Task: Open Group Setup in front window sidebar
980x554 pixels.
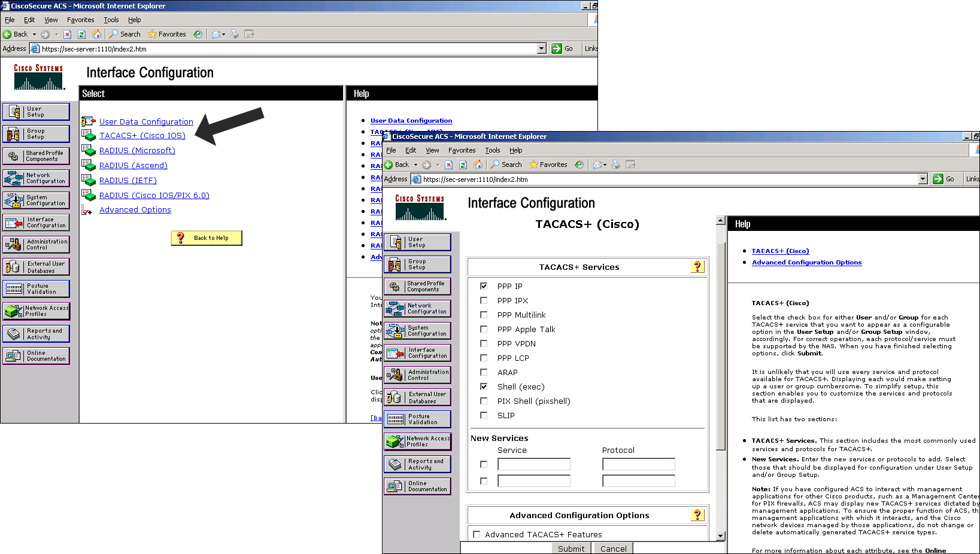Action: pos(417,264)
